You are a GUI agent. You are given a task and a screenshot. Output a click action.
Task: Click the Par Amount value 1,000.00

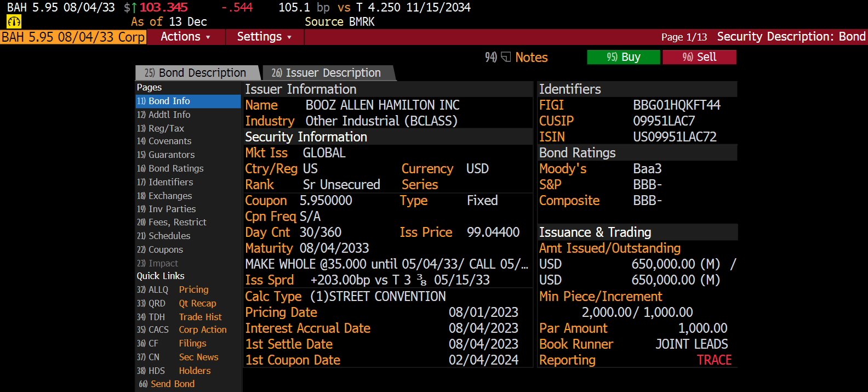tap(703, 328)
